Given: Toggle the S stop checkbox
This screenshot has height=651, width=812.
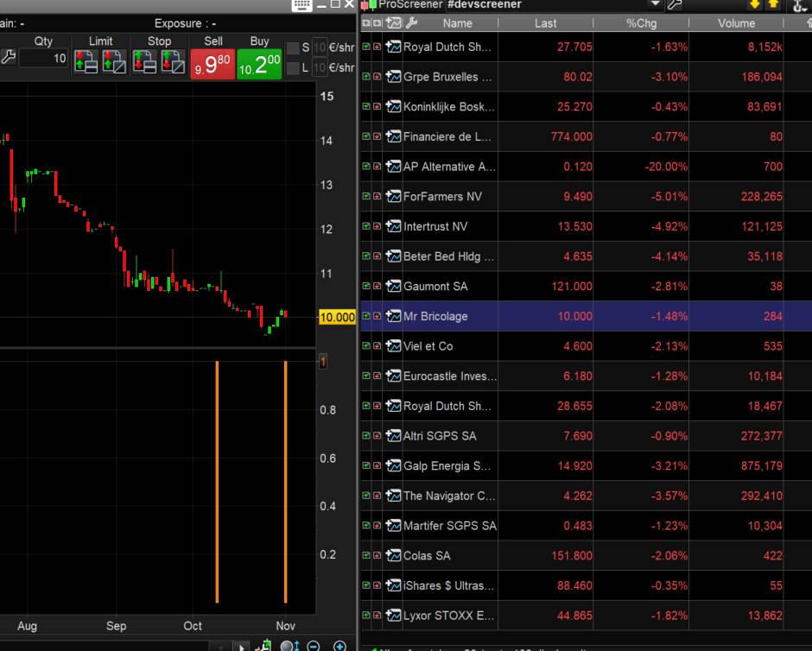Looking at the screenshot, I should click(293, 48).
